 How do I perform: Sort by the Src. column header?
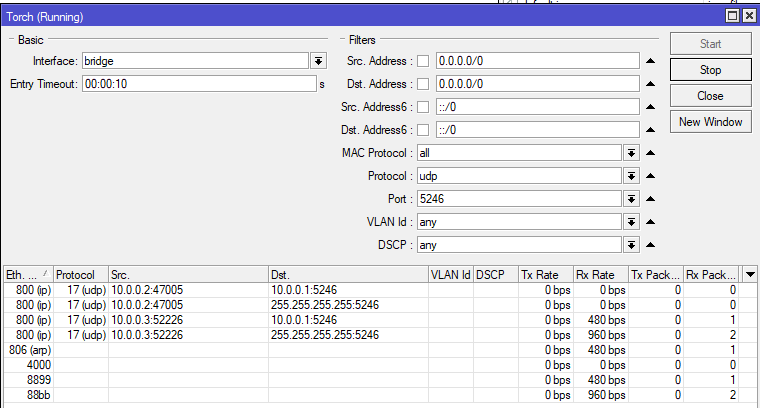pos(188,275)
